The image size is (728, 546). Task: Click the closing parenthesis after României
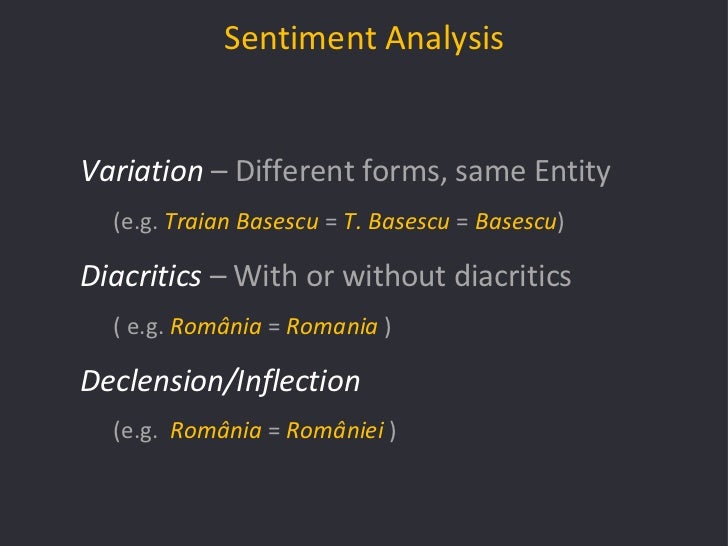(x=395, y=431)
